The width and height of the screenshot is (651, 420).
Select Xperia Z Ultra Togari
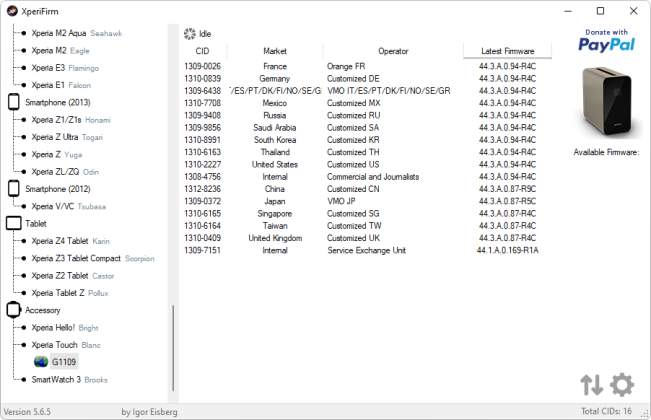click(67, 137)
